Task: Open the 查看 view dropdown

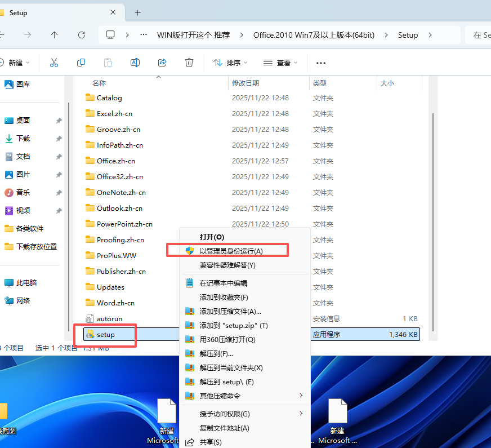Action: [x=280, y=63]
